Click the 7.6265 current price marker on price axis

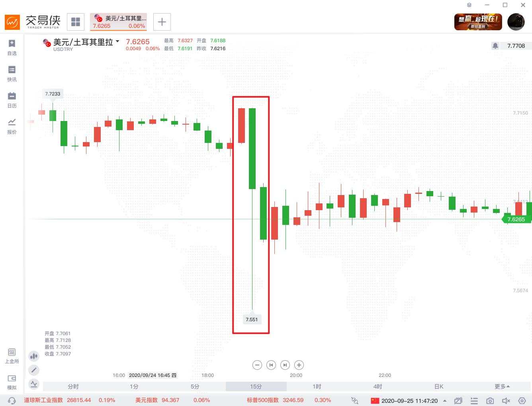(515, 219)
